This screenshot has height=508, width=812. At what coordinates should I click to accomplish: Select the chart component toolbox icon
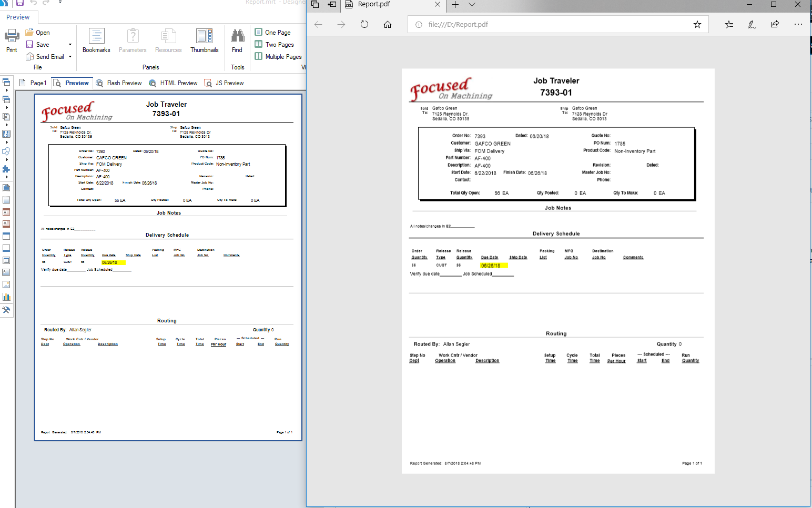pos(6,297)
